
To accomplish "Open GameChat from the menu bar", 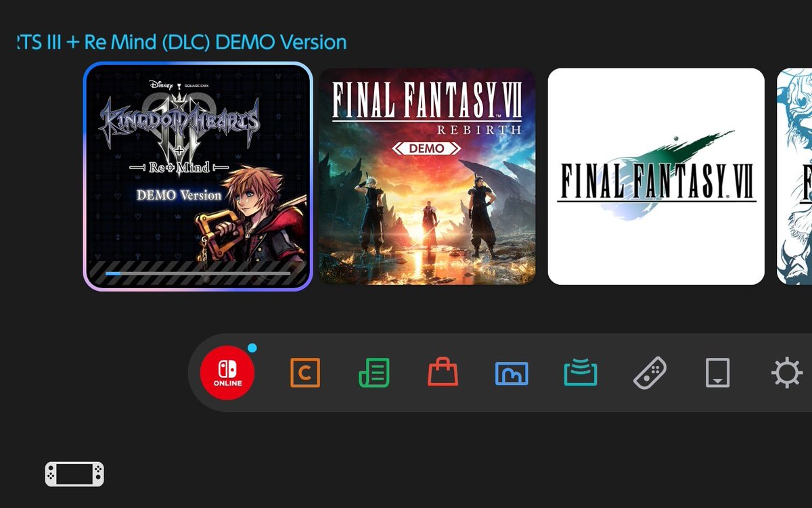I will [x=305, y=373].
